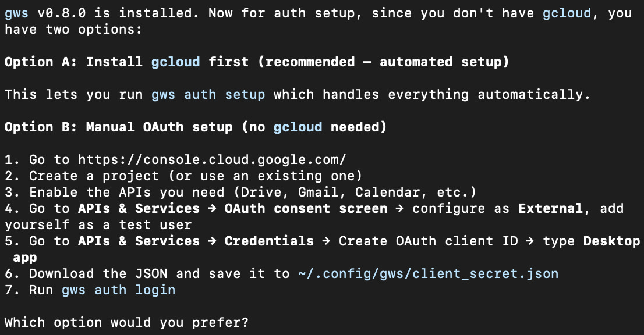The image size is (644, 335).
Task: Click the ~/.config/gws/client_secret.json path
Action: (429, 273)
